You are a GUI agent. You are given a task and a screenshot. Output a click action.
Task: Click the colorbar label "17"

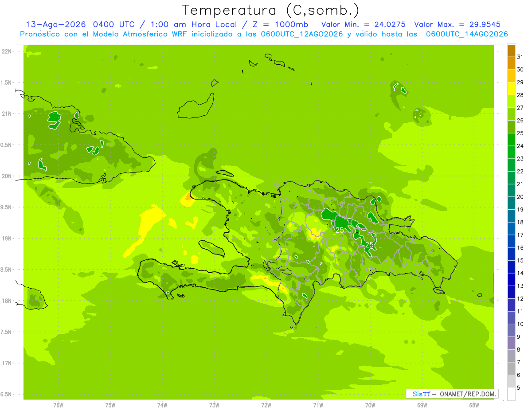coord(520,235)
